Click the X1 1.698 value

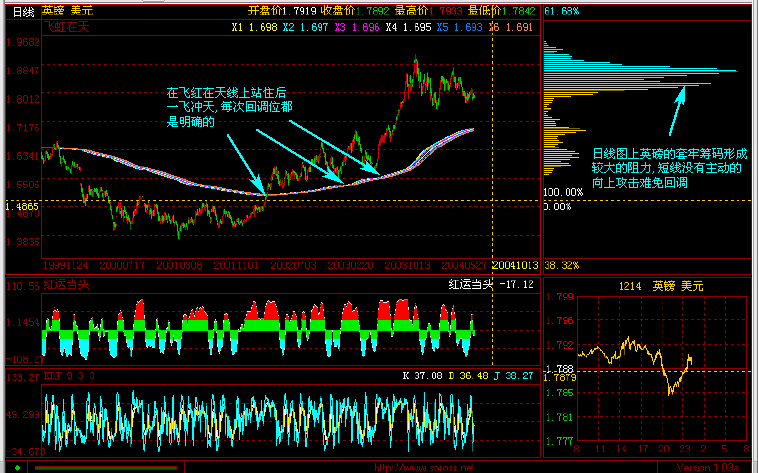coord(254,28)
